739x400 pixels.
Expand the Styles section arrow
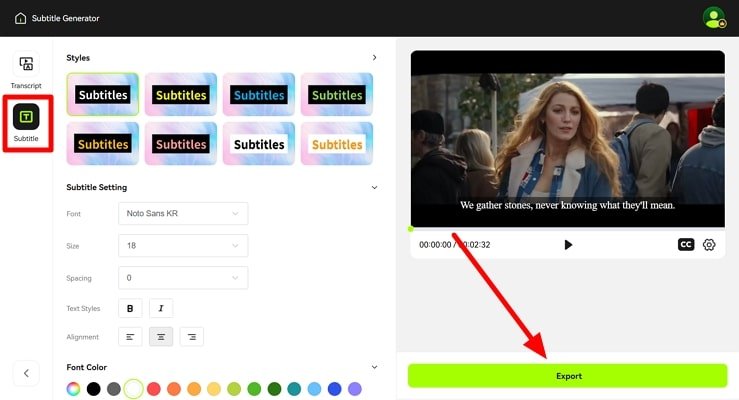coord(374,58)
